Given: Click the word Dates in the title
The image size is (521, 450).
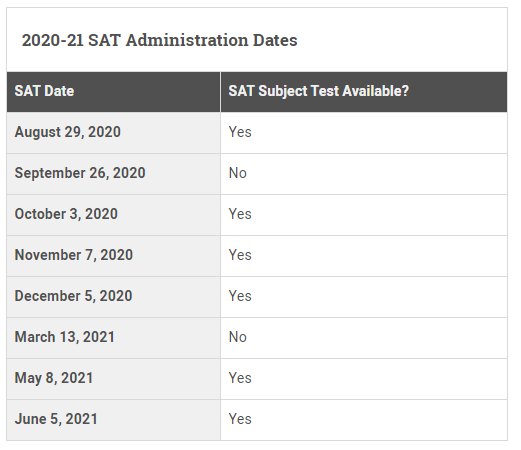Looking at the screenshot, I should point(275,40).
